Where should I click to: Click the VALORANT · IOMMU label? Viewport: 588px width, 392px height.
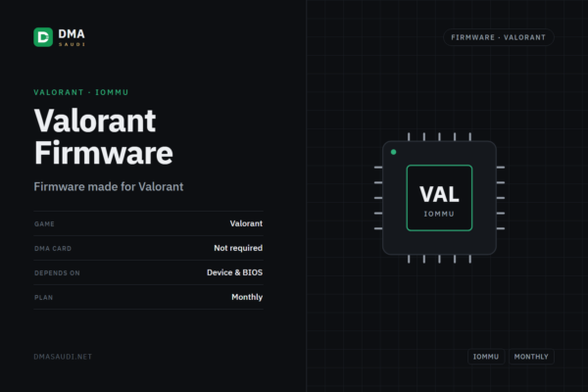(81, 92)
